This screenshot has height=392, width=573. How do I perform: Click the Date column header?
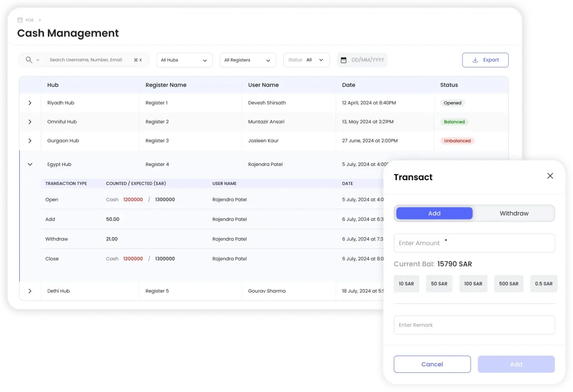click(x=348, y=85)
